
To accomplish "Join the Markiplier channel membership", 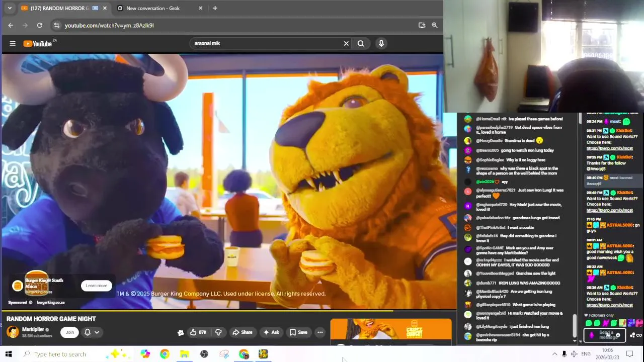I will click(70, 332).
